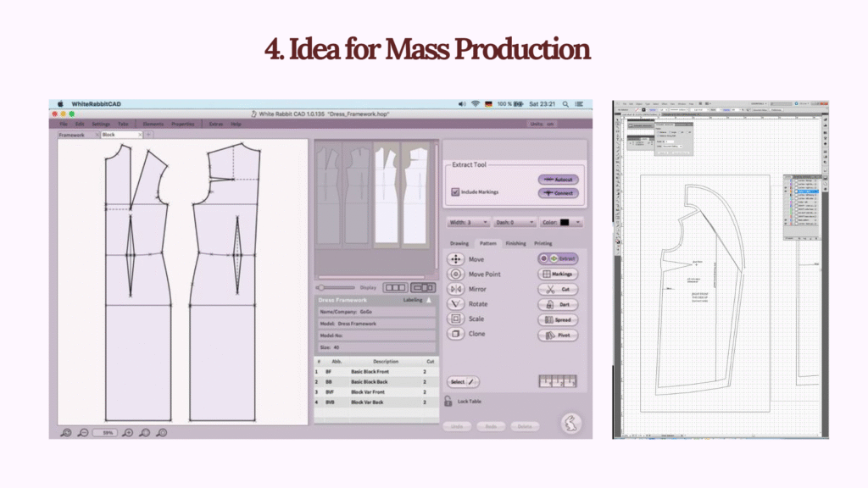Select the Scale tool icon
The image size is (868, 488).
[455, 319]
